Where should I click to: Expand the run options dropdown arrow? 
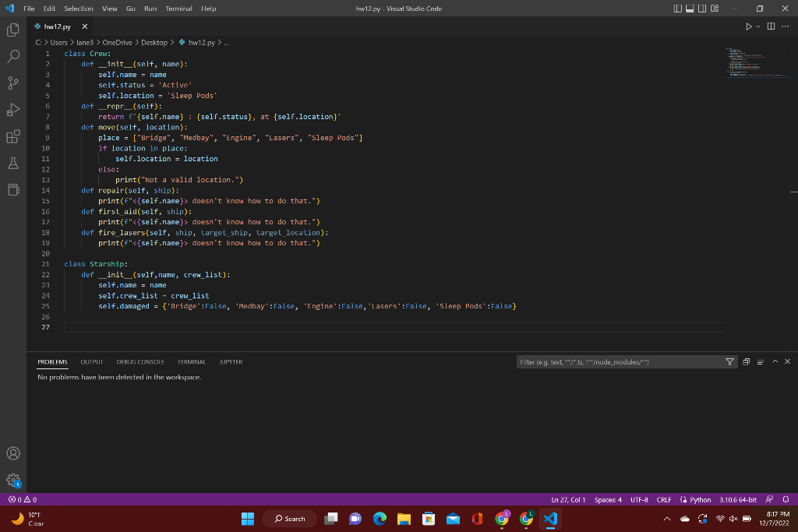758,27
